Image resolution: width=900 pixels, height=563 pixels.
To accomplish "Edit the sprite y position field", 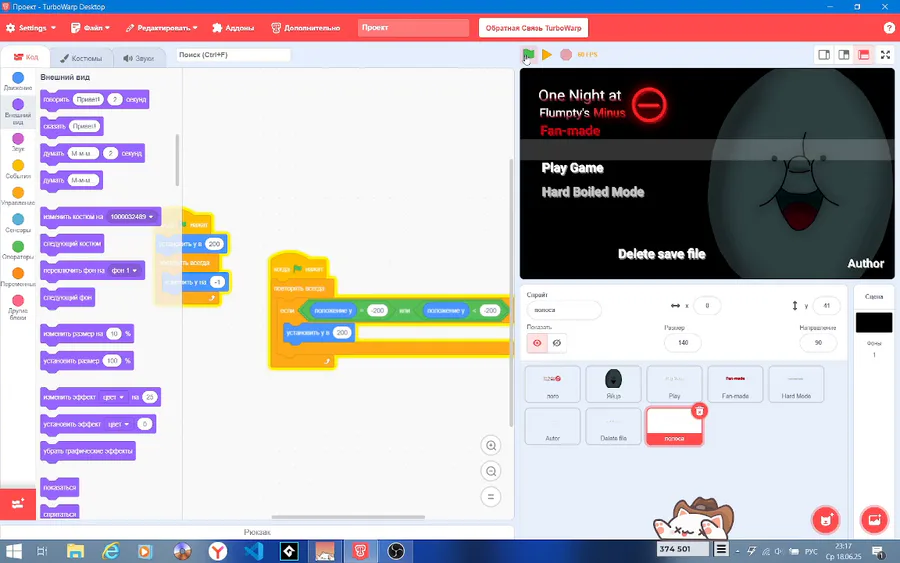I will [x=827, y=306].
